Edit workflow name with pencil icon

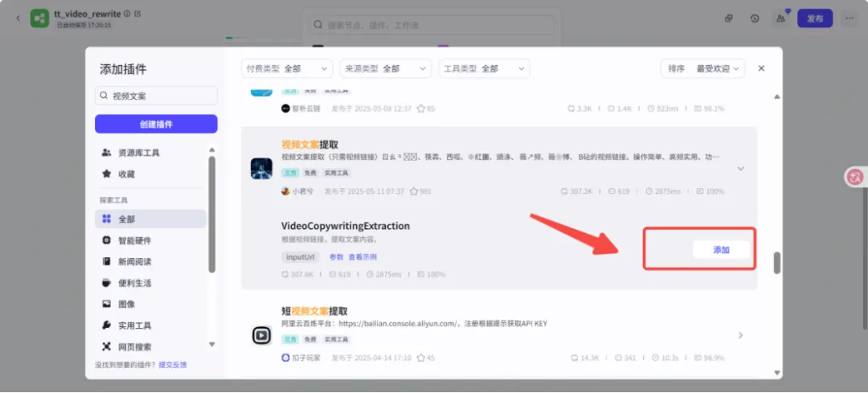coord(138,14)
